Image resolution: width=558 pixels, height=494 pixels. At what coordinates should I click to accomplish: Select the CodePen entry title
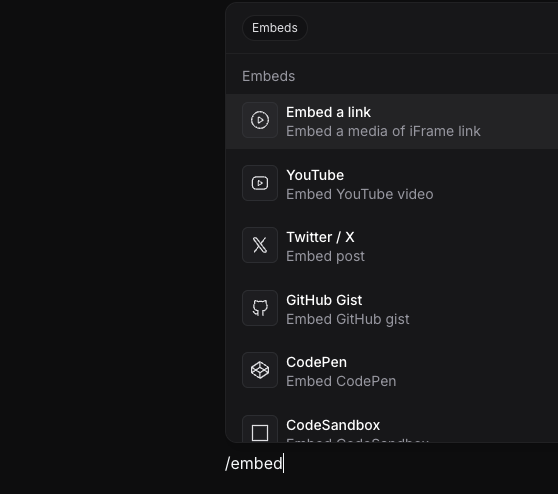316,362
